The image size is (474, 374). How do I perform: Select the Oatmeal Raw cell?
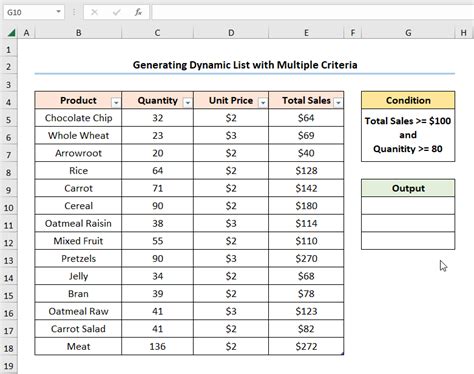coord(78,311)
